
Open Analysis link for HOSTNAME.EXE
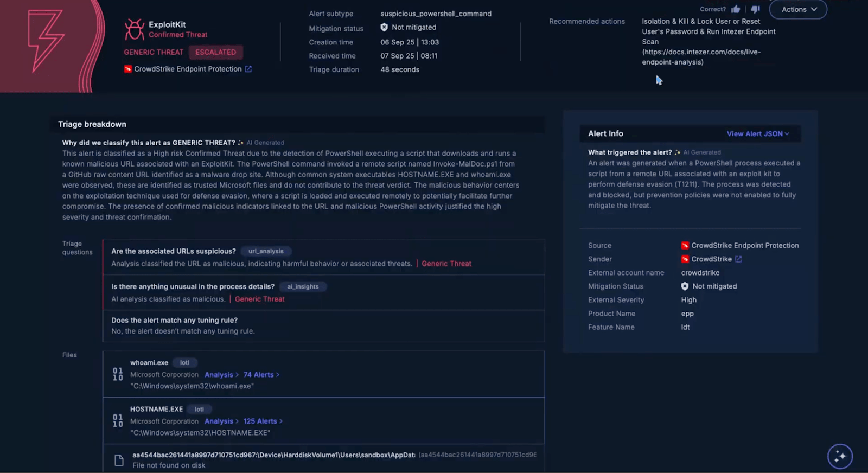pos(221,421)
